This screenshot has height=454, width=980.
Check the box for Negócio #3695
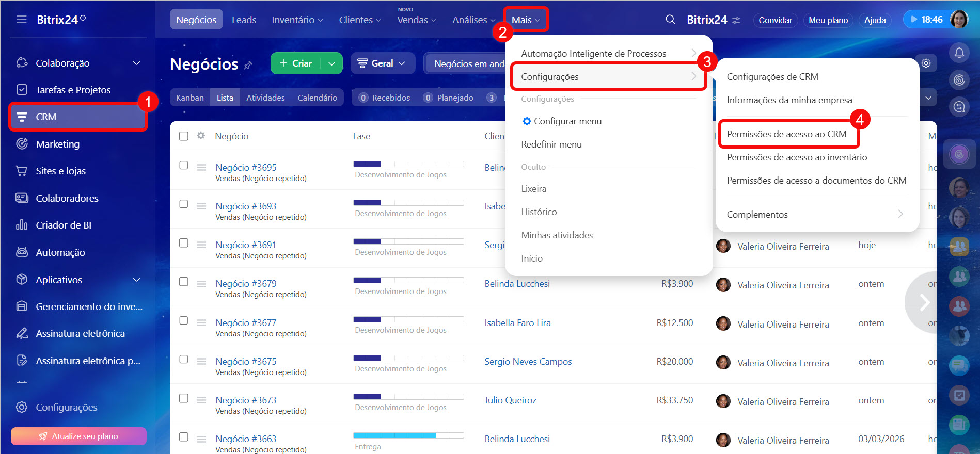coord(184,166)
